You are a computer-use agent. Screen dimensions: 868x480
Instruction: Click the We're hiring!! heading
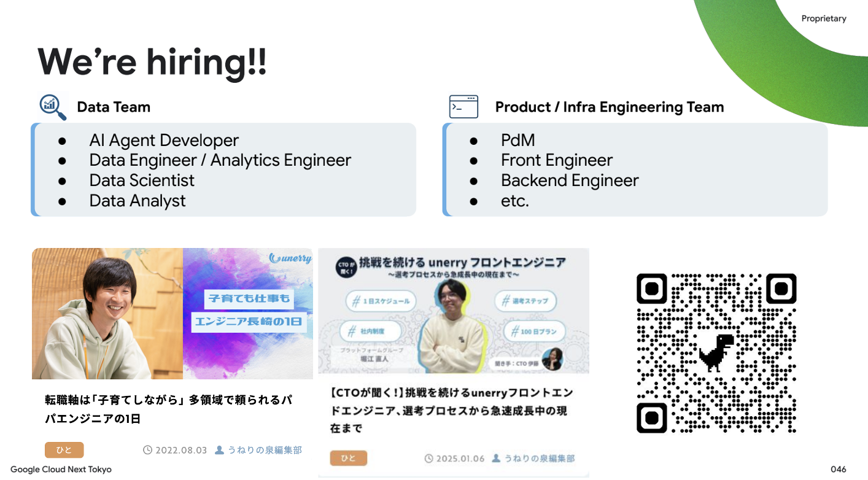click(152, 61)
